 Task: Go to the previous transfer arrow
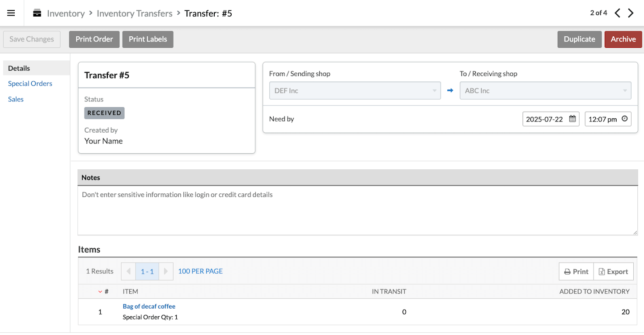(617, 13)
